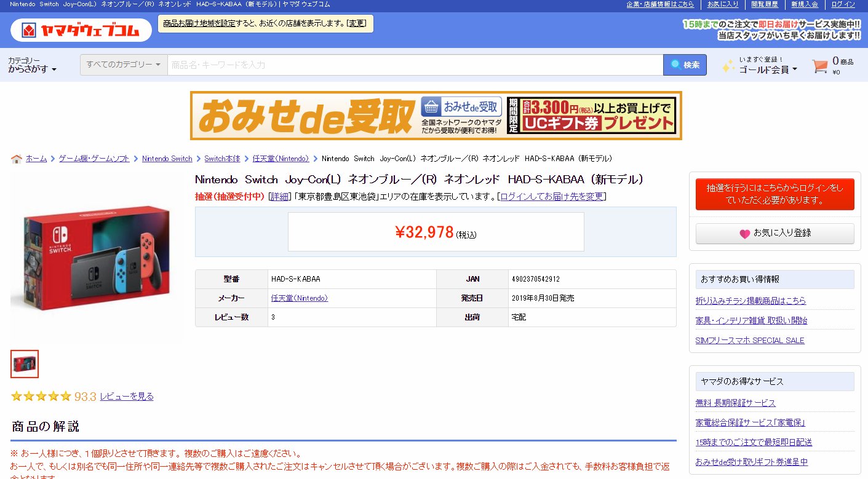868x479 pixels.
Task: Click ログインしてお届け先を変更 link
Action: click(x=552, y=197)
